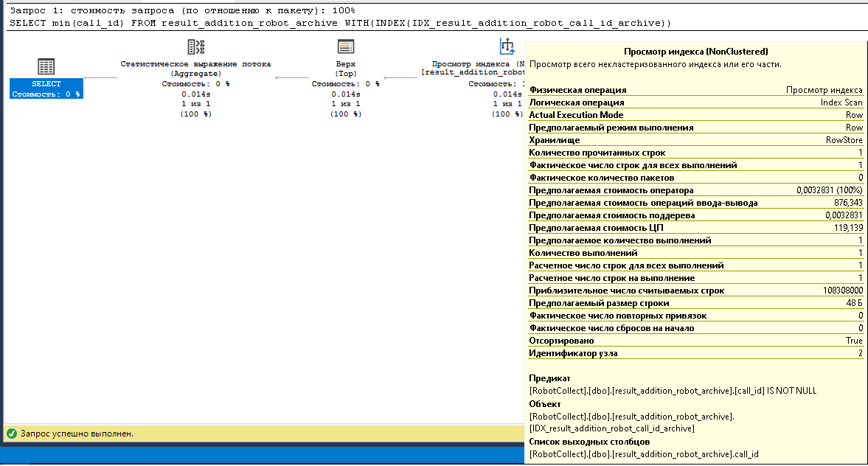Click the tooltip title 'Просмотр индекса (NonClustered)'
Screen dimensions: 868x466
click(x=695, y=52)
